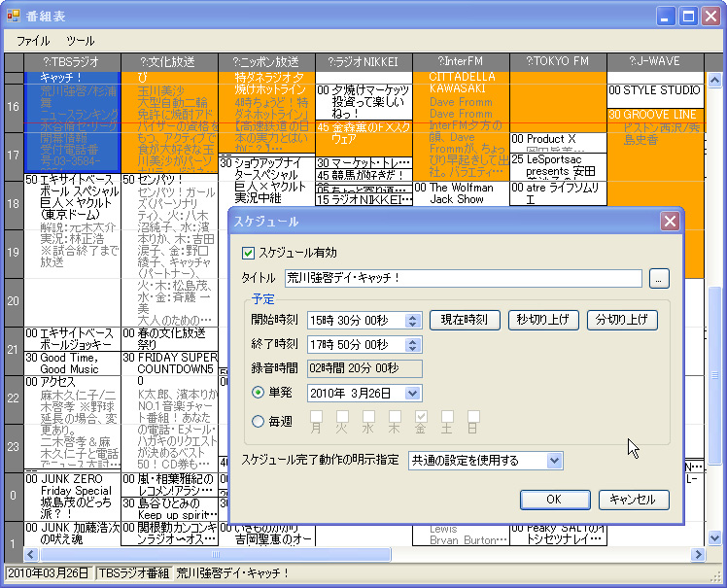Select the 30 島谷ひとみの Keep up spirit program
The image size is (727, 588).
point(169,508)
